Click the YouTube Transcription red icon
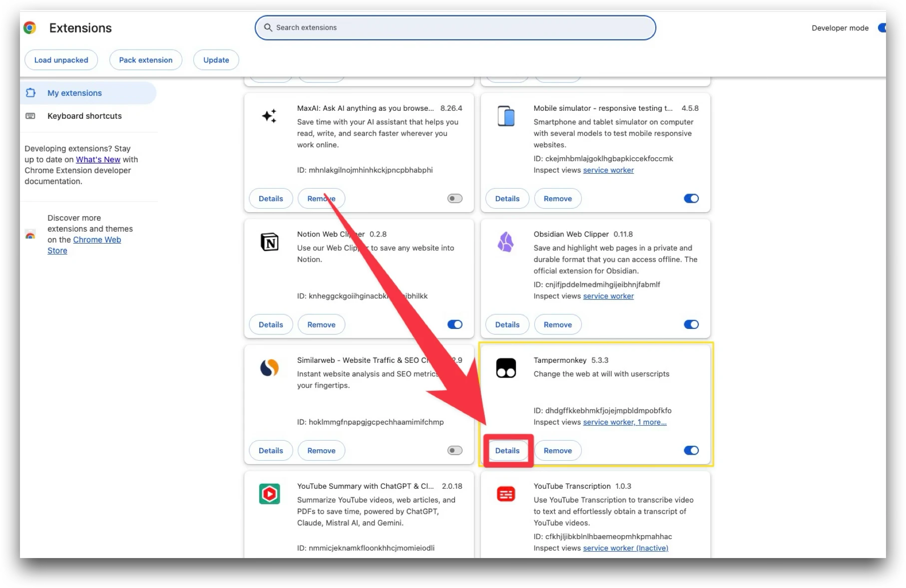 [x=506, y=494]
